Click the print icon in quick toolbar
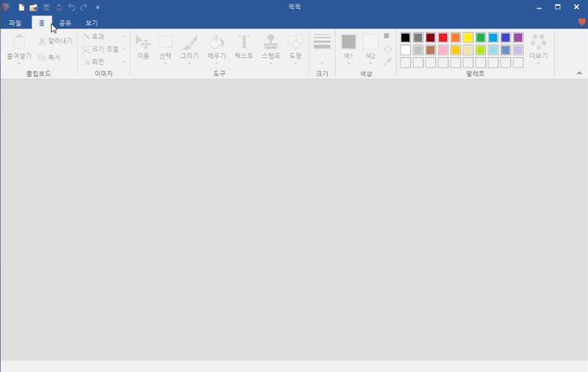Viewport: 588px width, 372px height. click(x=59, y=7)
